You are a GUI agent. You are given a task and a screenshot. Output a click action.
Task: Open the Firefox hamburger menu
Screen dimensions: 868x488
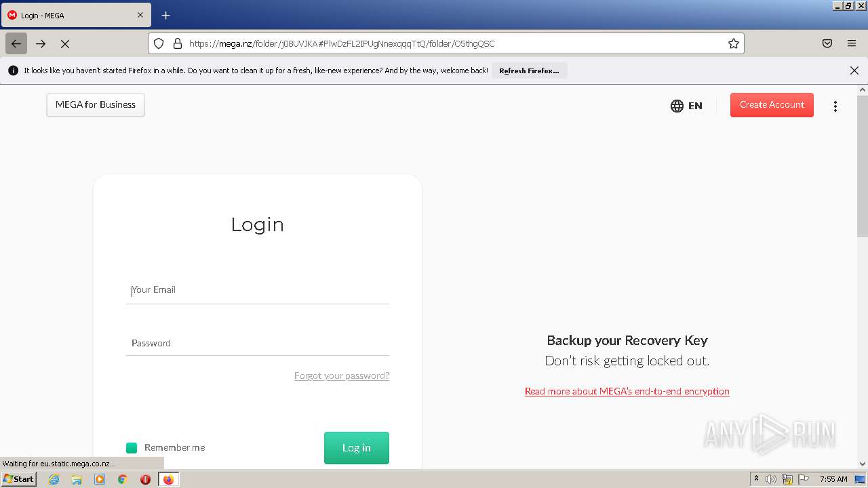852,43
